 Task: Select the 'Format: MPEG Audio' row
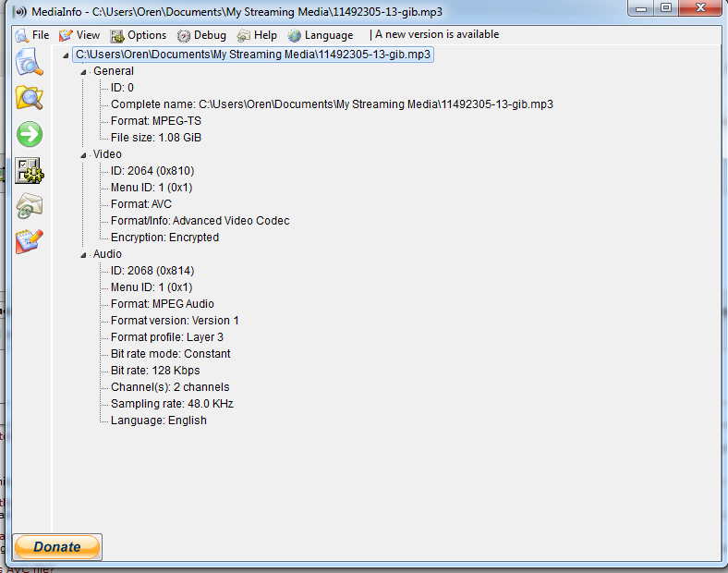click(163, 304)
